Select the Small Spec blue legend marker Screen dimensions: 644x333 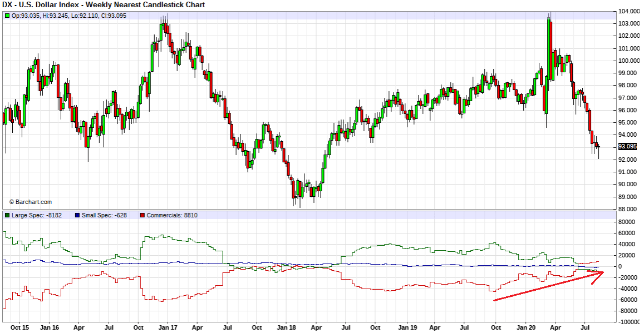click(76, 215)
